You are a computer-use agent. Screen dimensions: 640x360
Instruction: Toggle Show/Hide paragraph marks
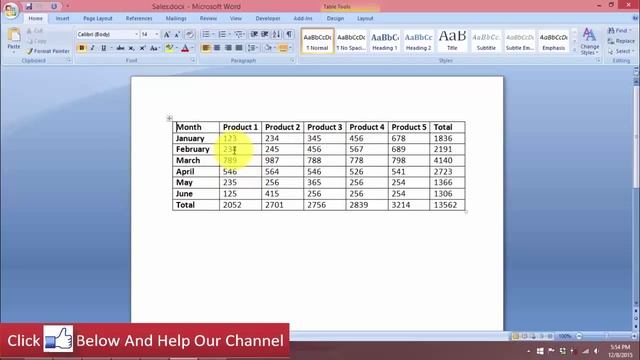click(289, 34)
